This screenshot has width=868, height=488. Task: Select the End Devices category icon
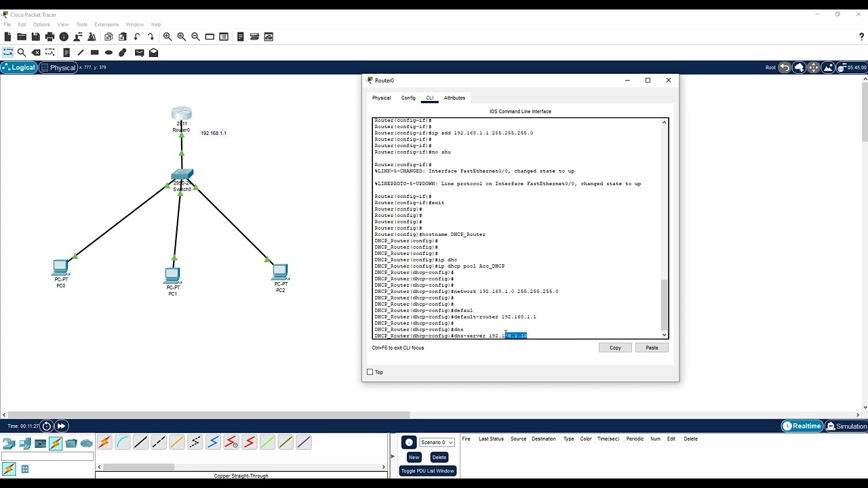pos(24,443)
